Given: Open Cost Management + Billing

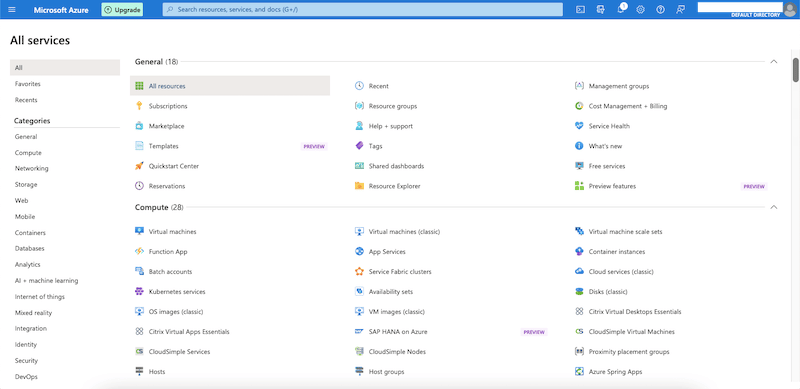Looking at the screenshot, I should point(628,106).
